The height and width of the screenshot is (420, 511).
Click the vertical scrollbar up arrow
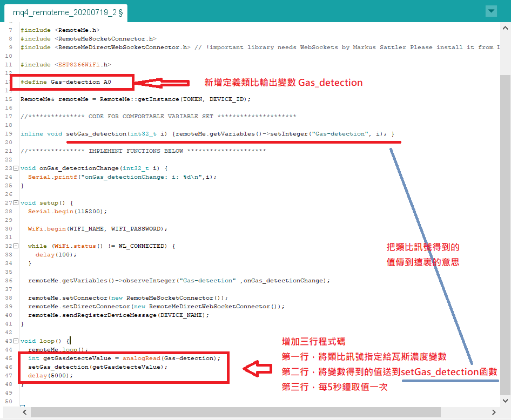pyautogui.click(x=505, y=28)
